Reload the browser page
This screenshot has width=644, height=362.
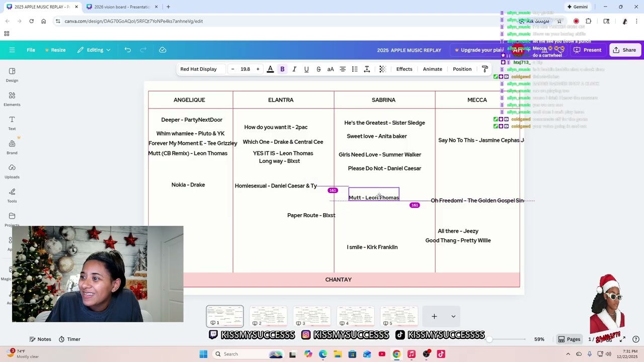point(31,21)
